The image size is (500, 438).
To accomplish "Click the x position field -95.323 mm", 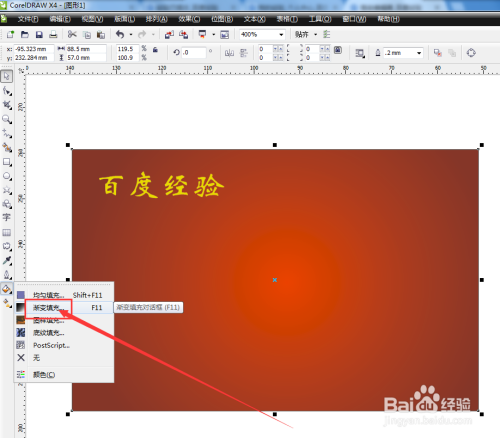I will click(34, 49).
